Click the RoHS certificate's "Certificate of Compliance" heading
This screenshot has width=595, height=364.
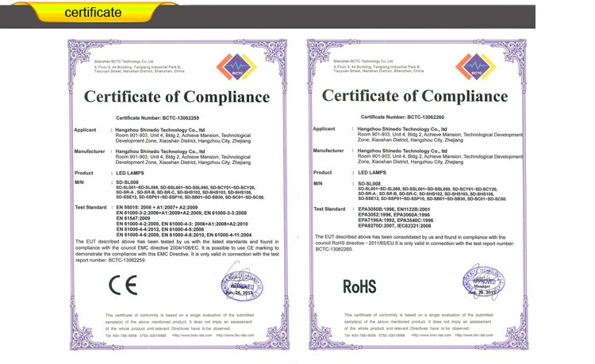coord(415,96)
